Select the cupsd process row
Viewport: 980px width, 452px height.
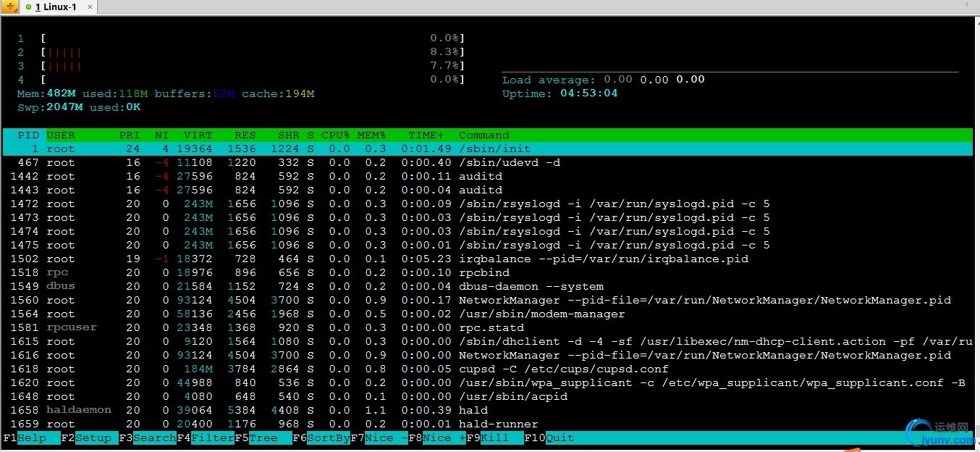tap(488, 369)
